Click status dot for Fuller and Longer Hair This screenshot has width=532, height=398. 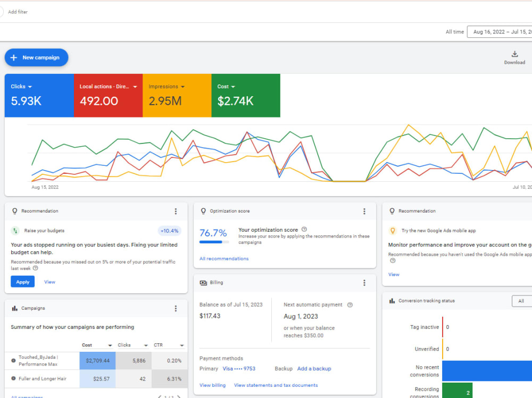click(13, 378)
